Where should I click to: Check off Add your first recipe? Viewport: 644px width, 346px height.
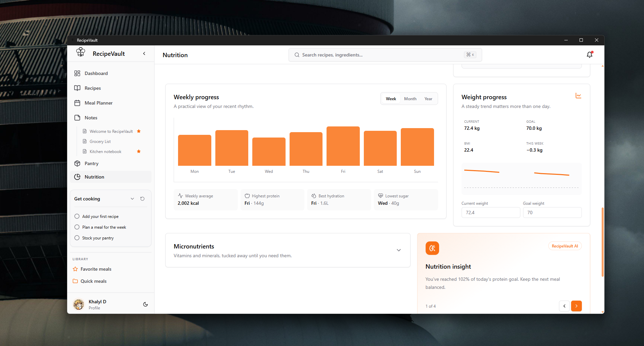coord(77,216)
